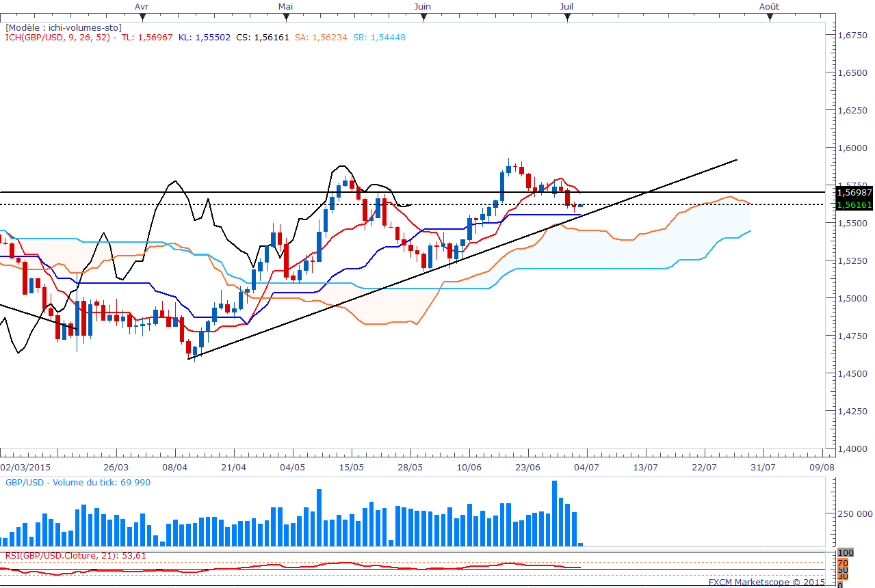Click the 1,4750 price axis label
Viewport: 875px width, 588px height.
(854, 336)
